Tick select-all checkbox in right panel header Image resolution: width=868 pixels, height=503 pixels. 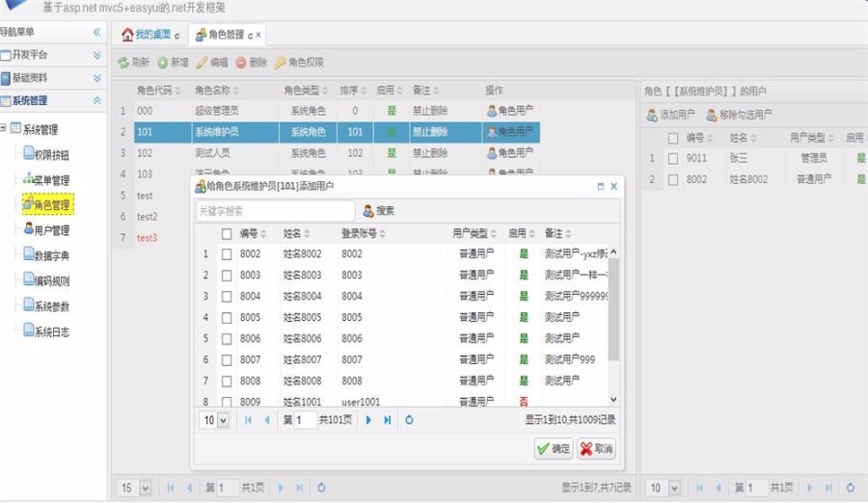[x=673, y=139]
